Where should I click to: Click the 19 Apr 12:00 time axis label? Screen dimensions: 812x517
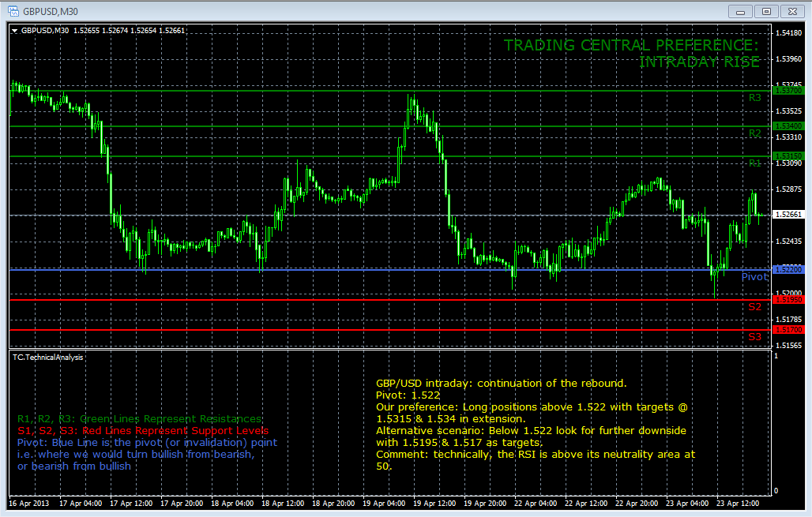[x=434, y=503]
